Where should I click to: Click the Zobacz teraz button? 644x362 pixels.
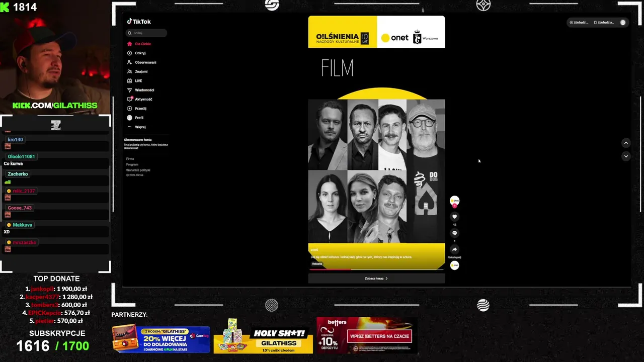click(x=376, y=278)
